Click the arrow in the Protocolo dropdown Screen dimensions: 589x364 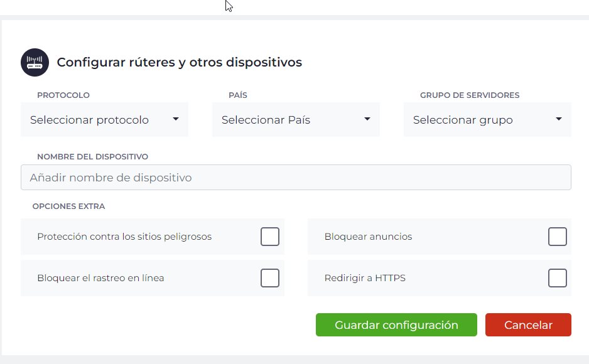point(176,119)
